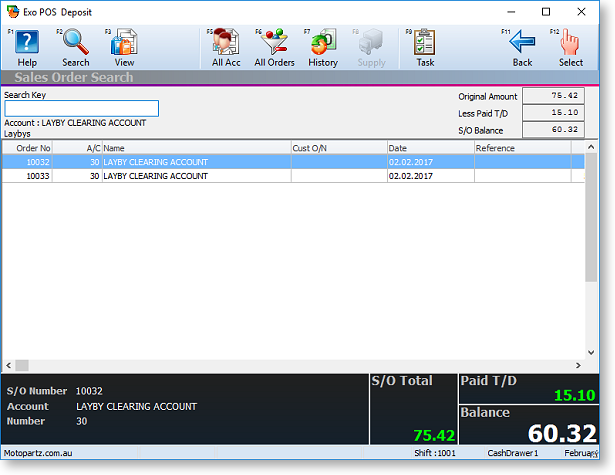Click CashDrawer1 in the status bar

click(513, 453)
